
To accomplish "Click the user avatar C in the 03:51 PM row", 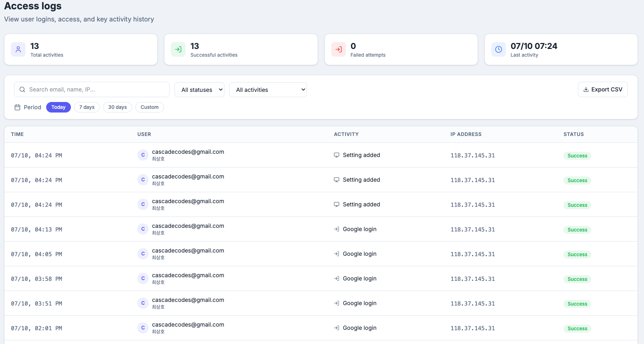I will click(143, 303).
